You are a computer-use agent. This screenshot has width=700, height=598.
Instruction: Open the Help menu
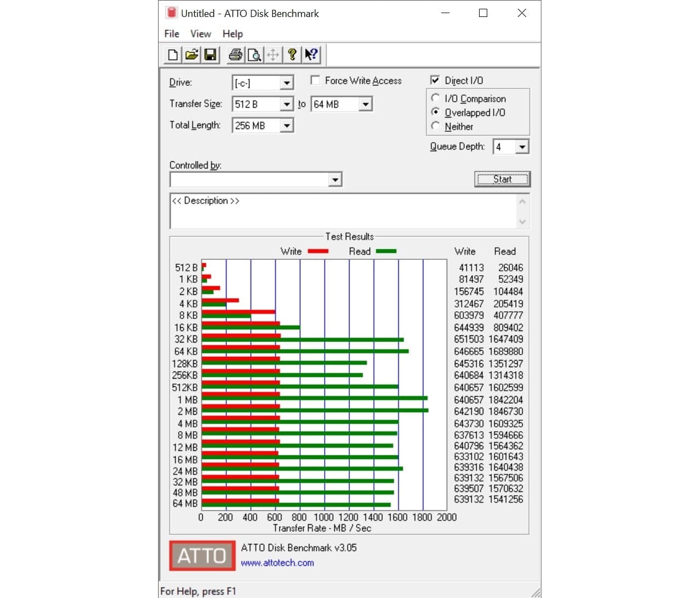pos(232,34)
